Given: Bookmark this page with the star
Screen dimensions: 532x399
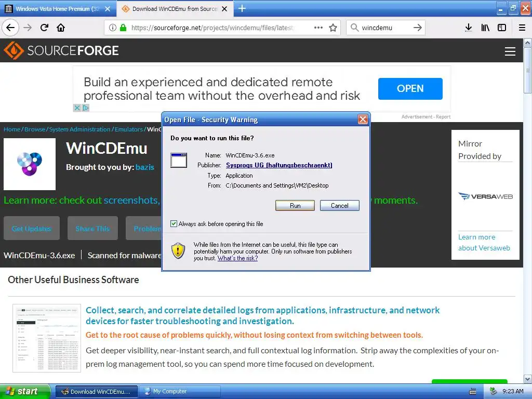Looking at the screenshot, I should click(333, 28).
